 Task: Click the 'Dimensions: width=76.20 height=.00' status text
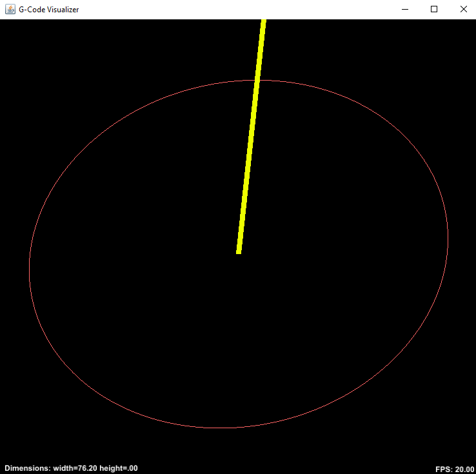point(71,468)
